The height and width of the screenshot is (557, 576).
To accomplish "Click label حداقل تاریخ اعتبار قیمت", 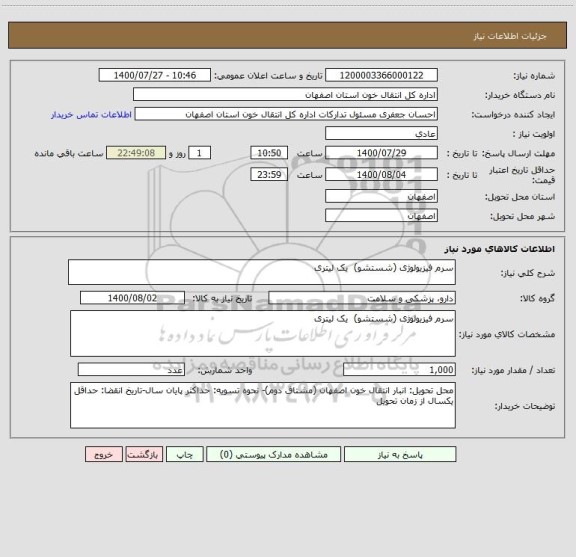I will click(x=522, y=175).
